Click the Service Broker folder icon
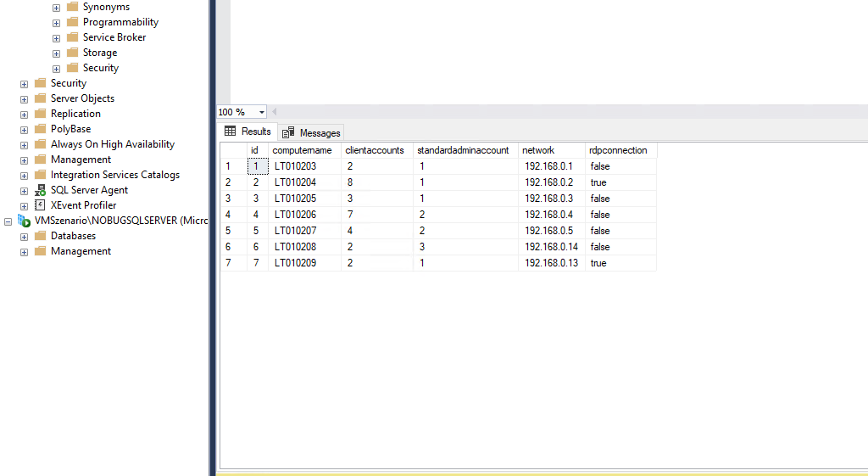868x476 pixels. click(72, 37)
